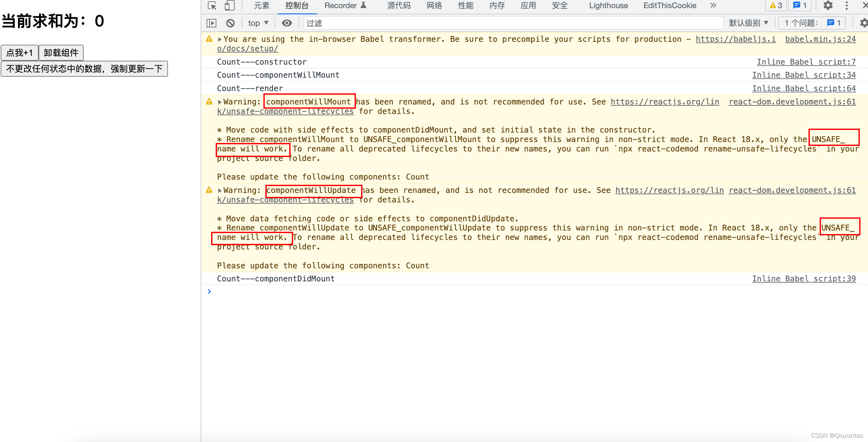Toggle device toolbar emulation icon
Image resolution: width=868 pixels, height=442 pixels.
[229, 5]
